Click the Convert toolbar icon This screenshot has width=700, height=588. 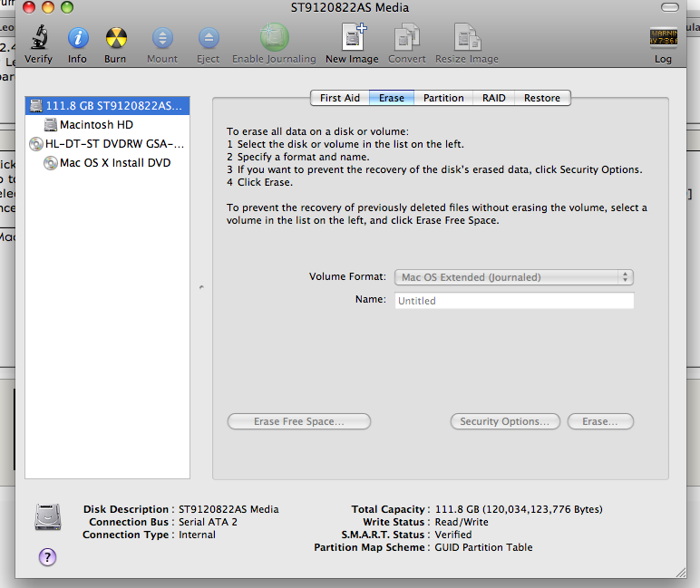[x=407, y=37]
